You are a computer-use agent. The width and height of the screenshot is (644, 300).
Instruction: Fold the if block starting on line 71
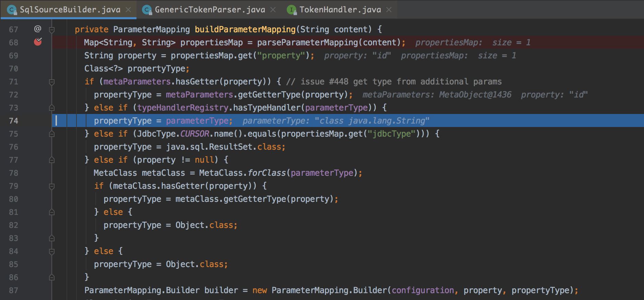pos(52,82)
